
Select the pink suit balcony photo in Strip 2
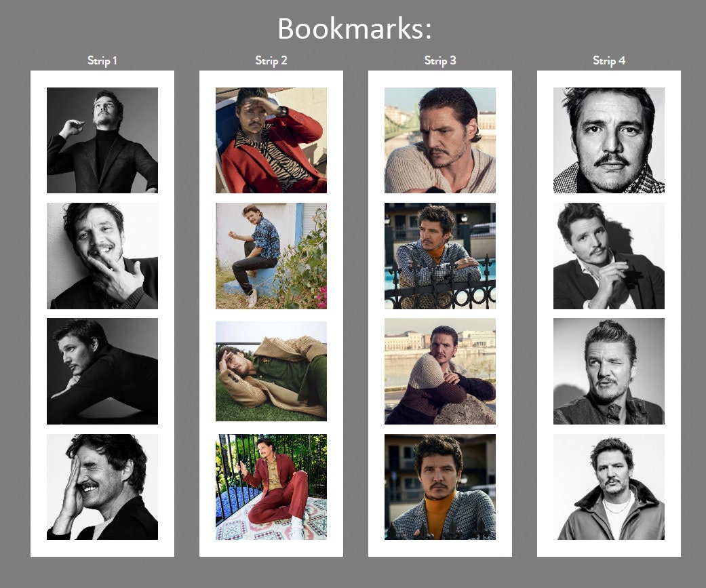(x=271, y=486)
